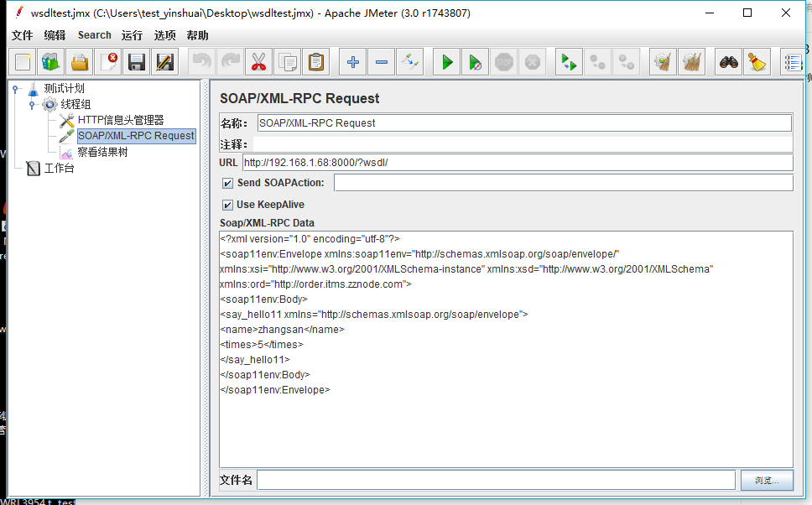The width and height of the screenshot is (812, 505).
Task: Click the 浏览 file browse button
Action: click(x=768, y=480)
